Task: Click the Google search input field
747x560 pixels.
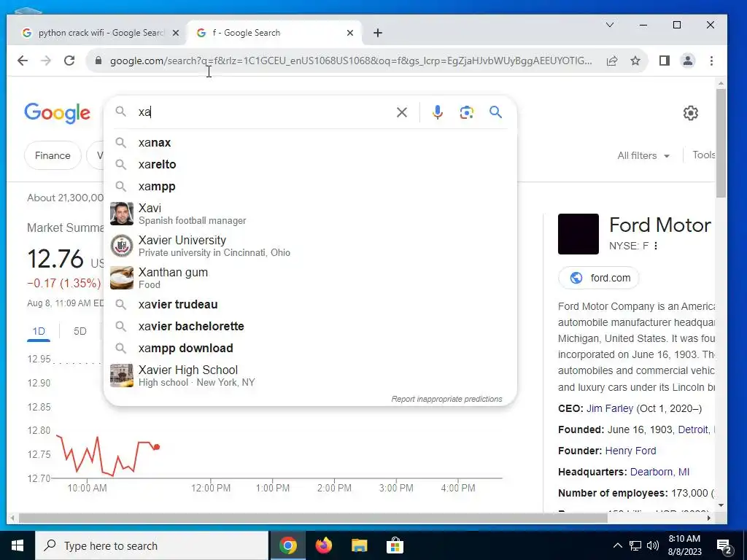Action: [x=264, y=112]
